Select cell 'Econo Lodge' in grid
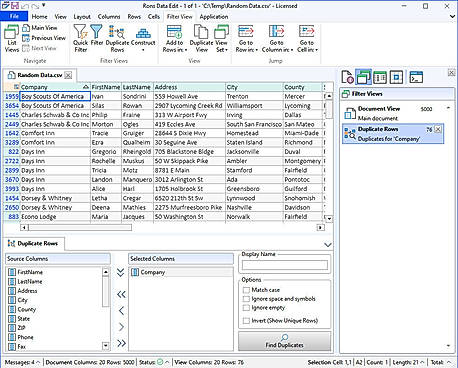This screenshot has width=458, height=368. point(55,217)
